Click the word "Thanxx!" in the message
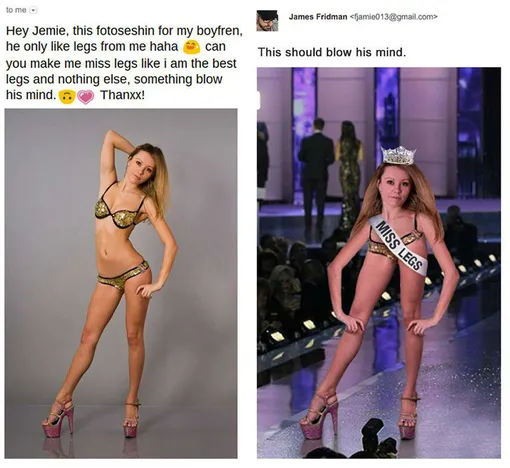510x468 pixels. tap(122, 95)
